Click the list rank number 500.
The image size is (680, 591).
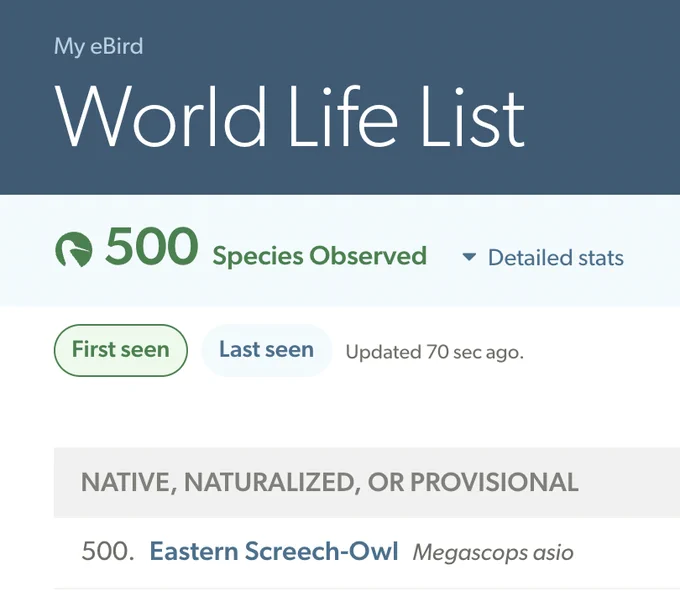pos(108,552)
